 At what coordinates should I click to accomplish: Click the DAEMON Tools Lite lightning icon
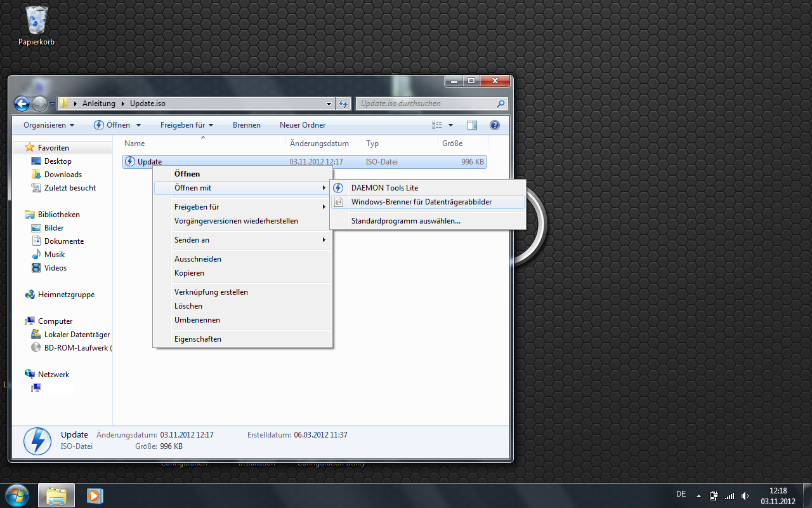339,188
